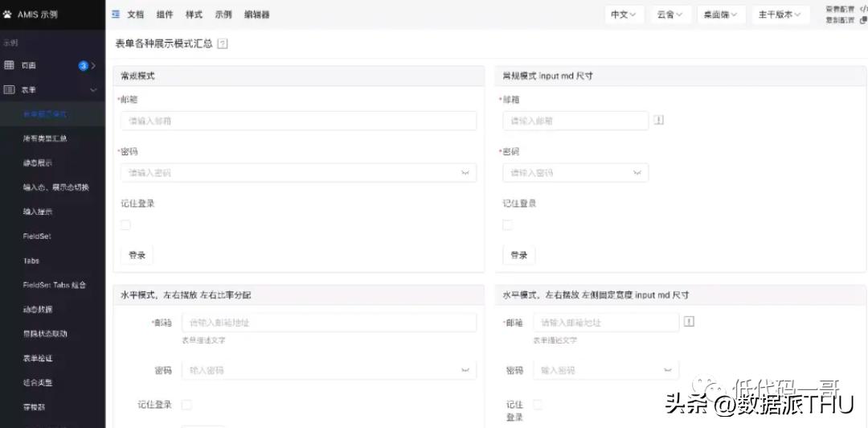Viewport: 868px width, 428px height.
Task: Click the AMIS paw logo icon
Action: 8,14
